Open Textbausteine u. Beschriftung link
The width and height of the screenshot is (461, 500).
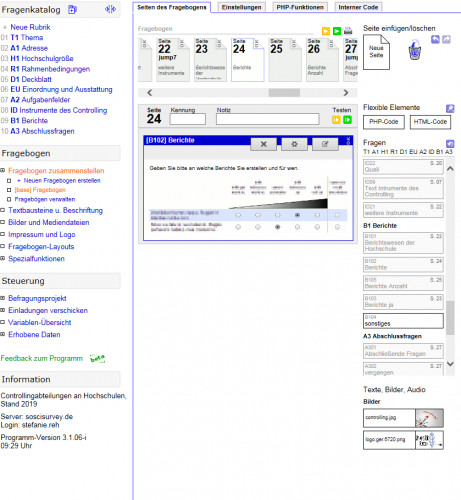coord(55,210)
